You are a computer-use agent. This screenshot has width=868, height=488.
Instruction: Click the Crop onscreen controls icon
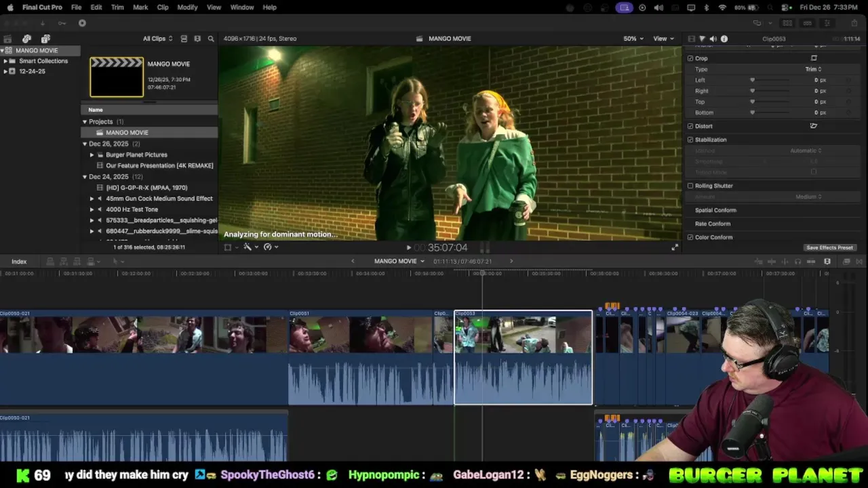(x=814, y=58)
